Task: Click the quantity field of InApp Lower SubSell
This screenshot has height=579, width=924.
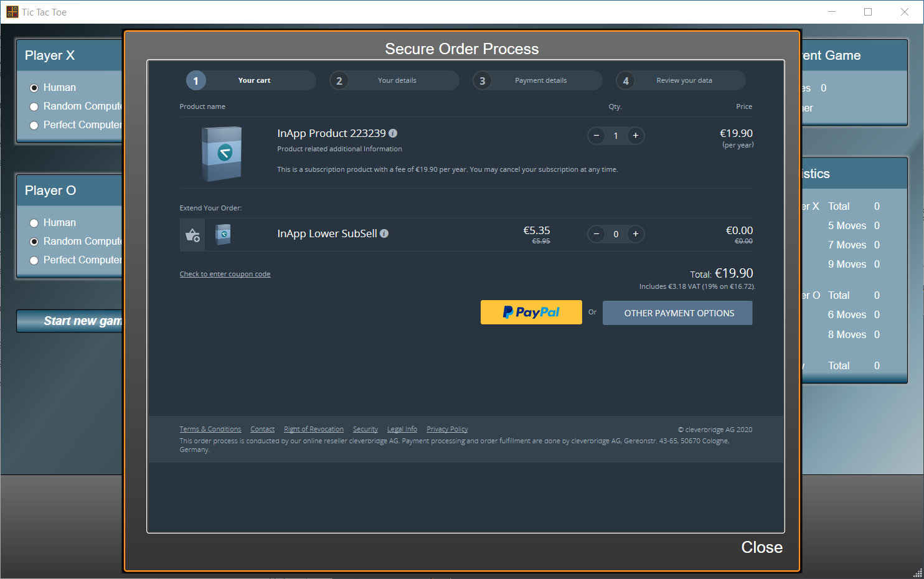Action: [x=616, y=234]
